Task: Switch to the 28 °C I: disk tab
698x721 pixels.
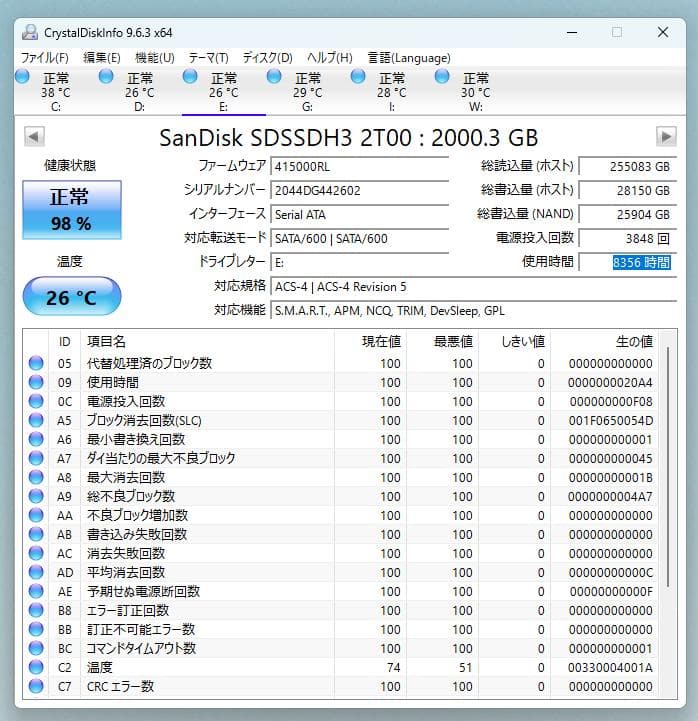Action: [391, 92]
